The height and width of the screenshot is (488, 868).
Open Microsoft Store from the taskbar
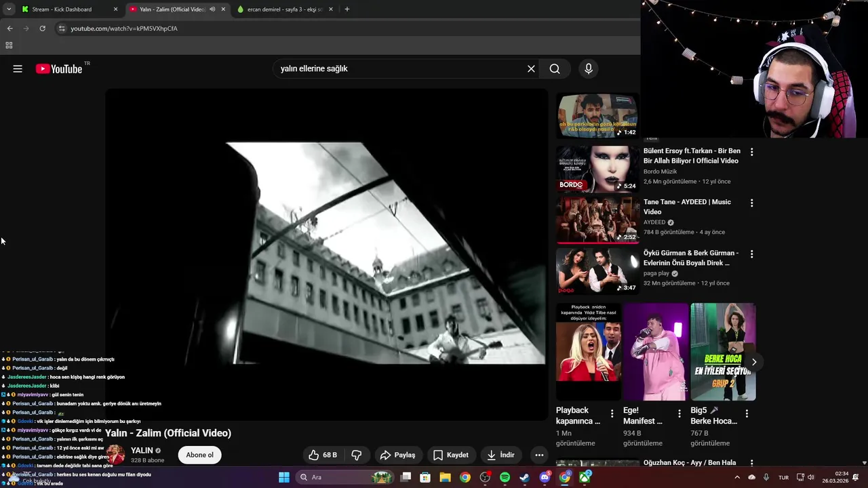425,477
